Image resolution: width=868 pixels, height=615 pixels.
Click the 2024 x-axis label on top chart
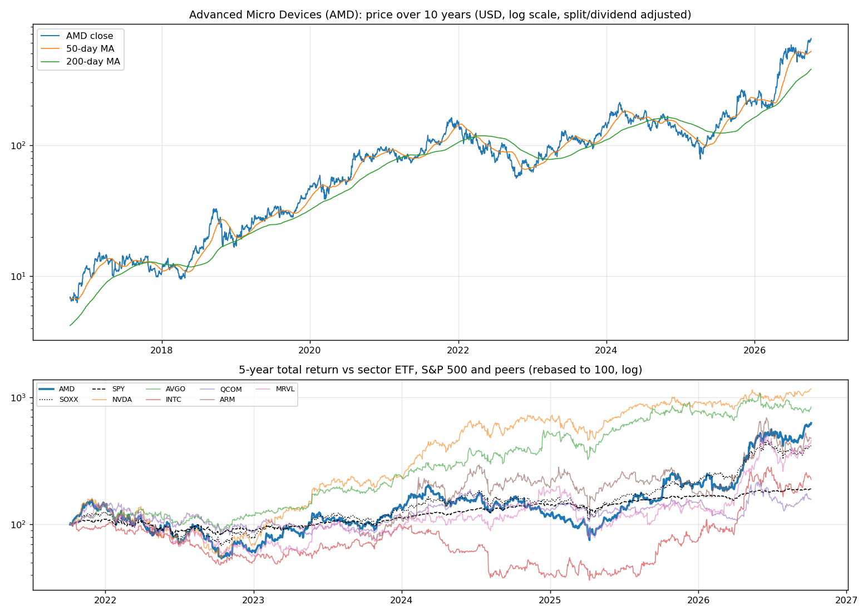pos(606,350)
